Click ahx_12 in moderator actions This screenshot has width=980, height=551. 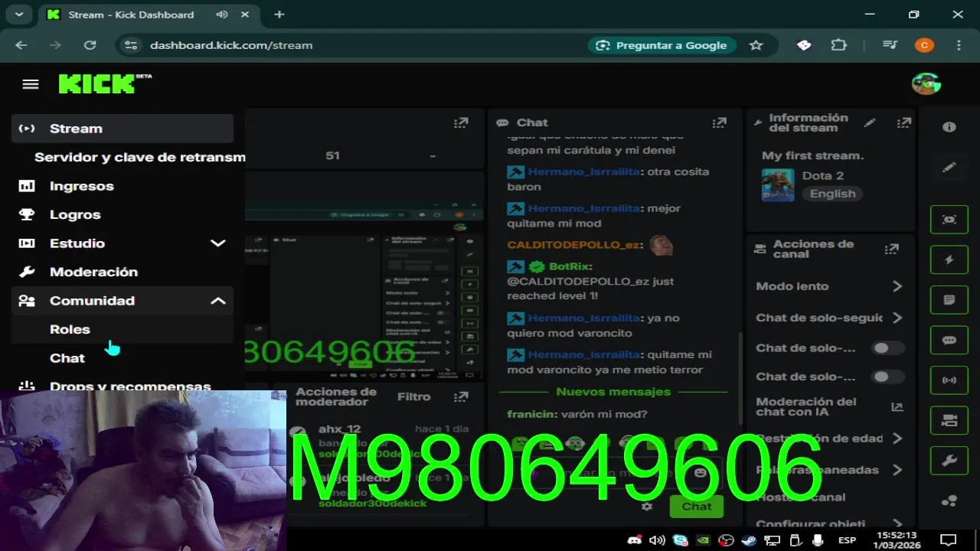click(340, 429)
